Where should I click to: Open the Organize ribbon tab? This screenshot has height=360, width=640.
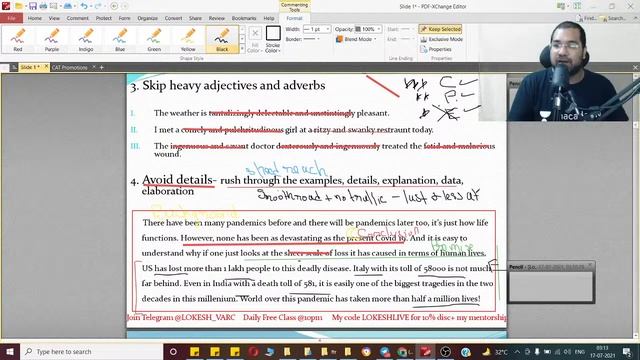[147, 18]
